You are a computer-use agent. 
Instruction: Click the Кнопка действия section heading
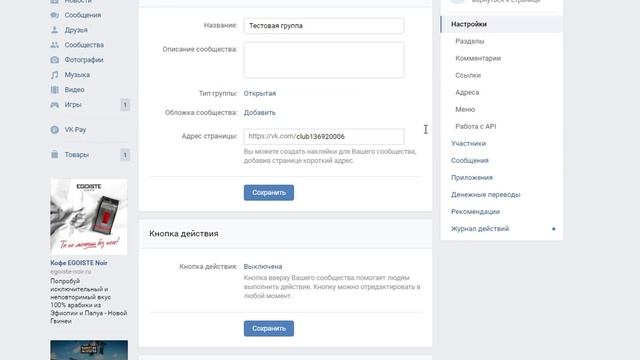(x=184, y=234)
